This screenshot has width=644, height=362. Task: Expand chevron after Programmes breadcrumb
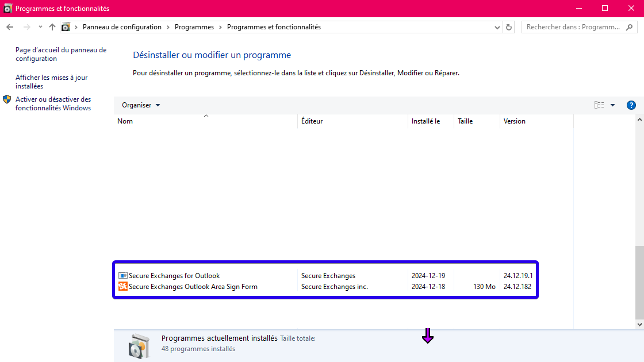click(221, 27)
